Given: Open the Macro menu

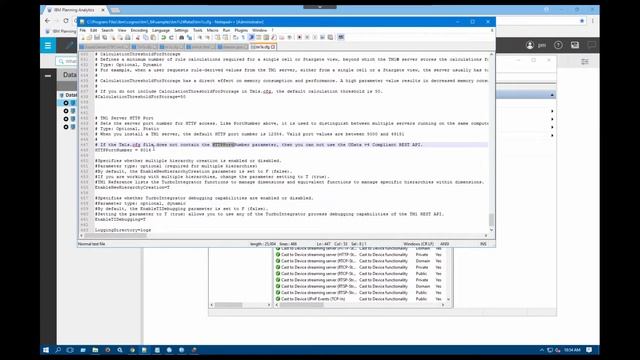Looking at the screenshot, I should click(x=213, y=30).
